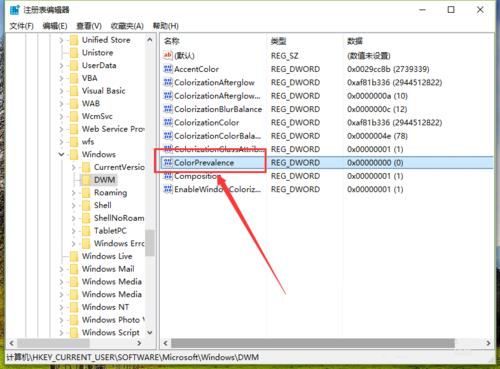Select the ColorPrevalence value name
The width and height of the screenshot is (500, 369).
[x=204, y=163]
